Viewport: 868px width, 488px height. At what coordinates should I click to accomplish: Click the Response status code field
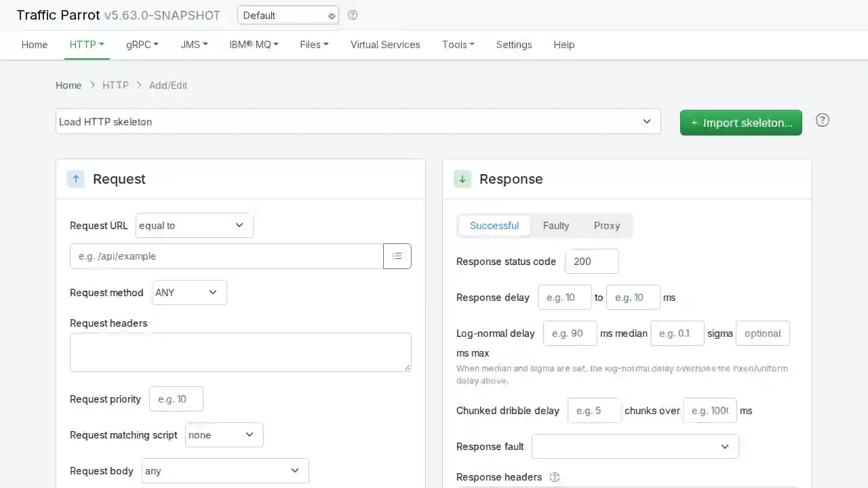click(x=591, y=262)
